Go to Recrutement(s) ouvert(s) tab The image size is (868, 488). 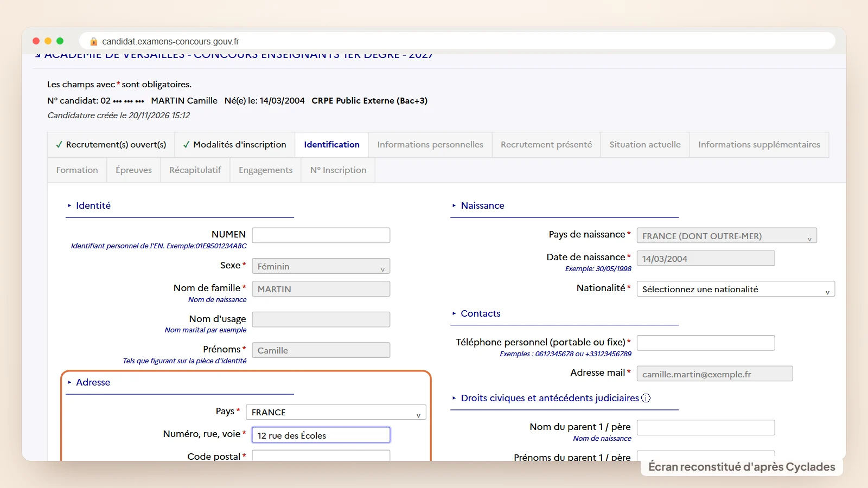coord(111,145)
